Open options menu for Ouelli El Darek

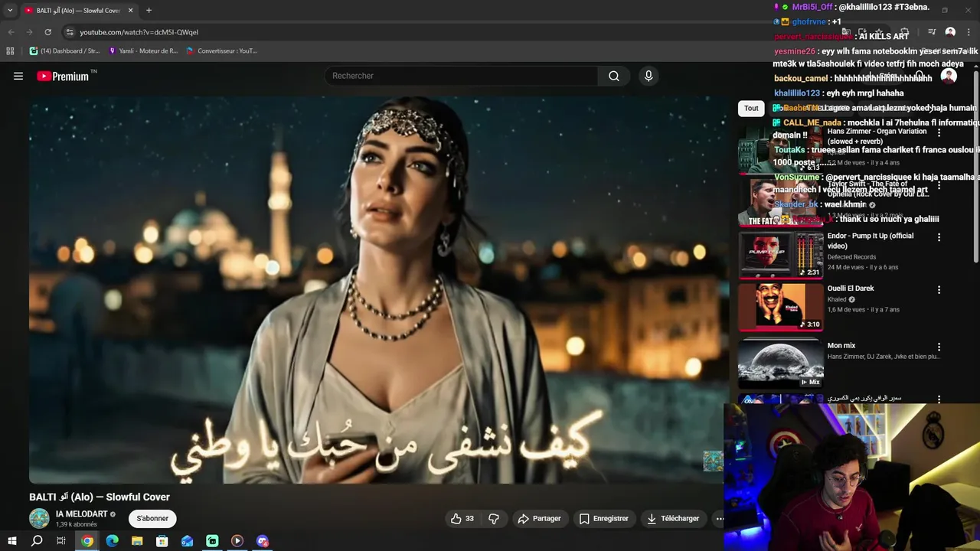[939, 290]
